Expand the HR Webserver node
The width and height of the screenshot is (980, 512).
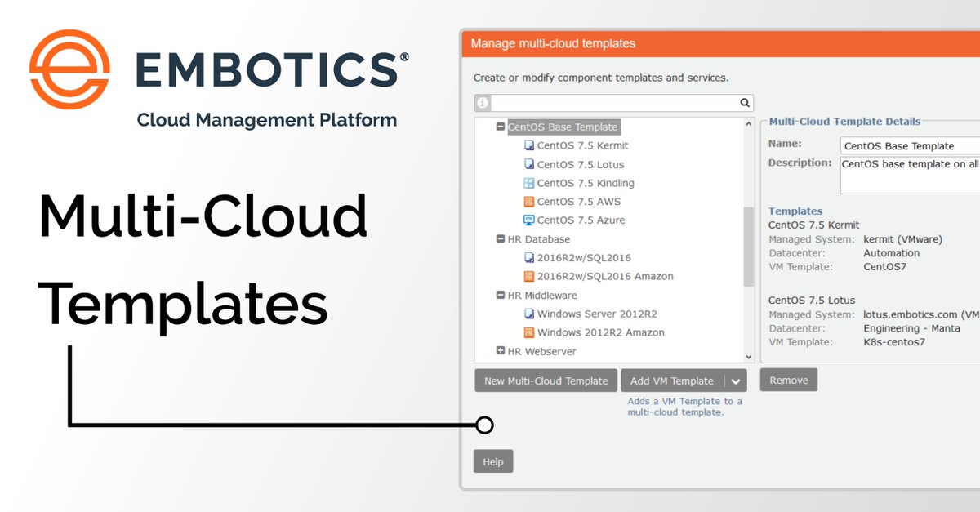[x=501, y=351]
